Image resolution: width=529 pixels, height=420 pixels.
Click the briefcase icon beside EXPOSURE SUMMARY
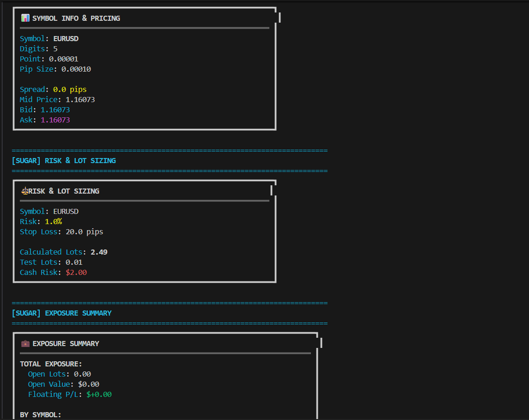click(x=25, y=343)
